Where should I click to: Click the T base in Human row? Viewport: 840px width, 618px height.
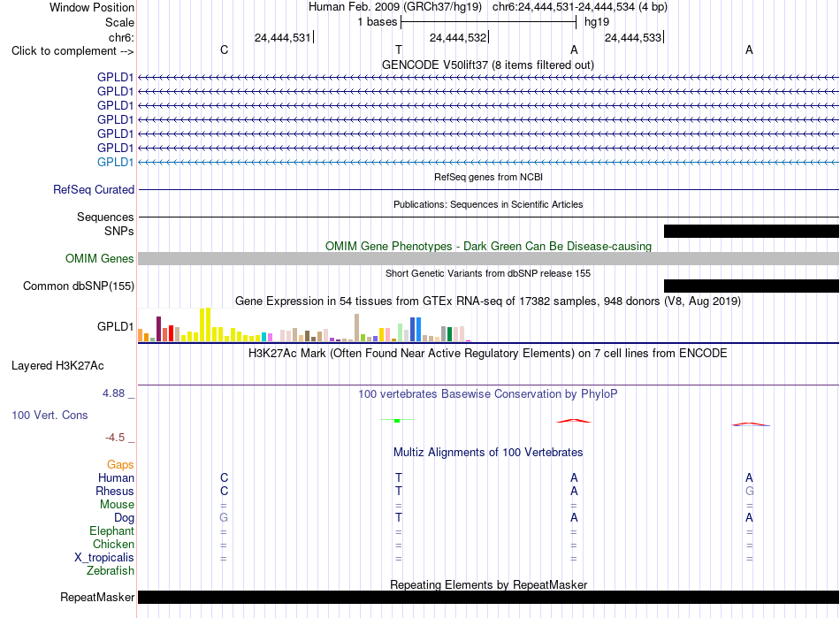399,477
